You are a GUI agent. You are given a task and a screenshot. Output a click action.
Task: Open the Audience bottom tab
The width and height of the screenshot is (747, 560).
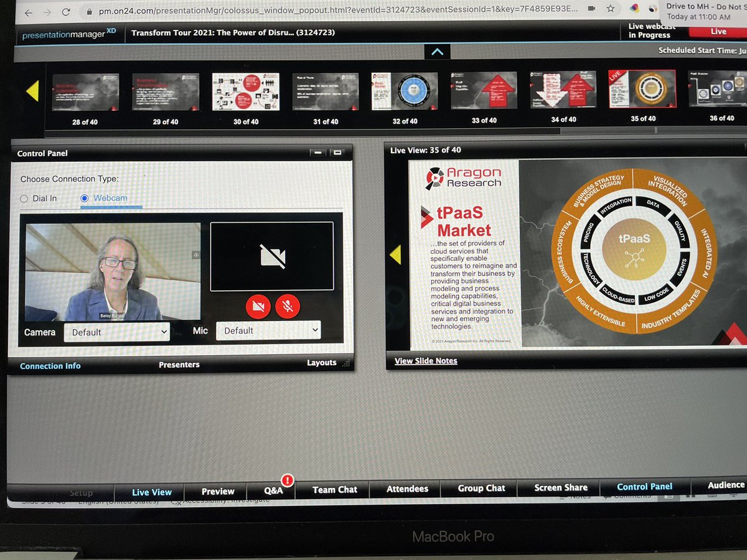pos(727,485)
